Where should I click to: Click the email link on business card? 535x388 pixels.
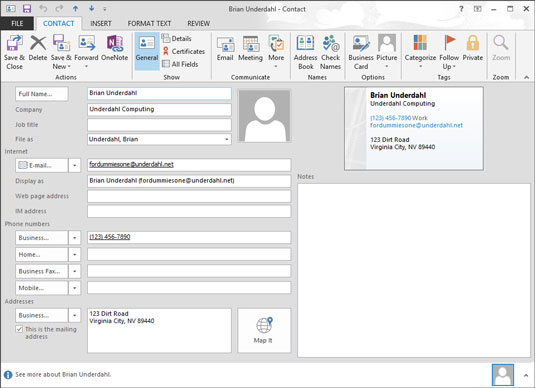(x=416, y=125)
